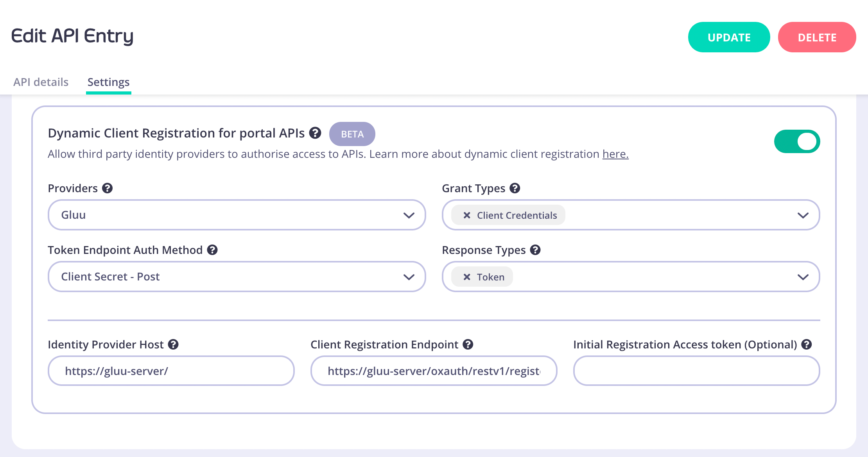
Task: Open Token Endpoint Auth Method help tooltip
Action: [212, 250]
